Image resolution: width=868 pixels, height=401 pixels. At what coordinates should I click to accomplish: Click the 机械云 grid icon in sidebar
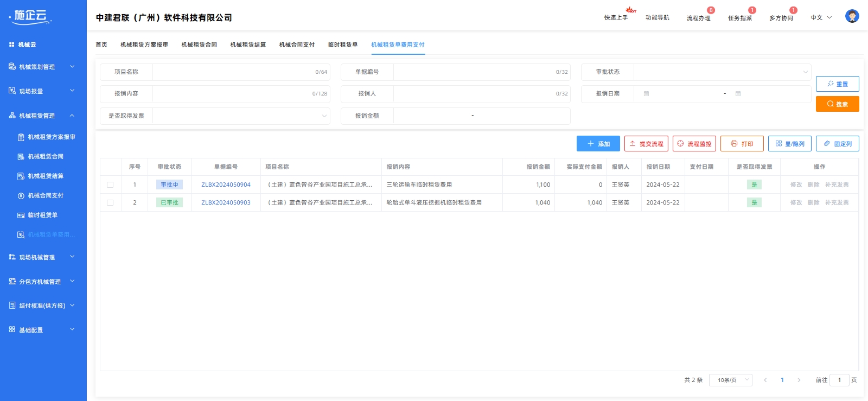point(12,44)
